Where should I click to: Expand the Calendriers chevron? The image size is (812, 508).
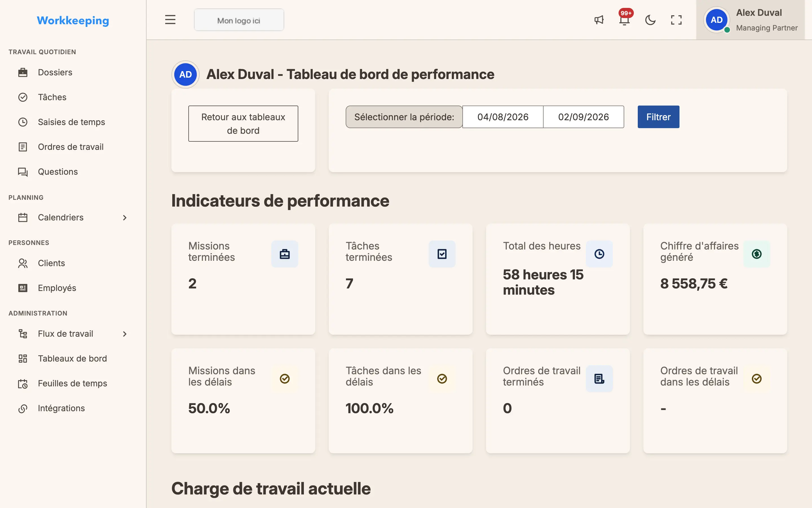point(125,218)
